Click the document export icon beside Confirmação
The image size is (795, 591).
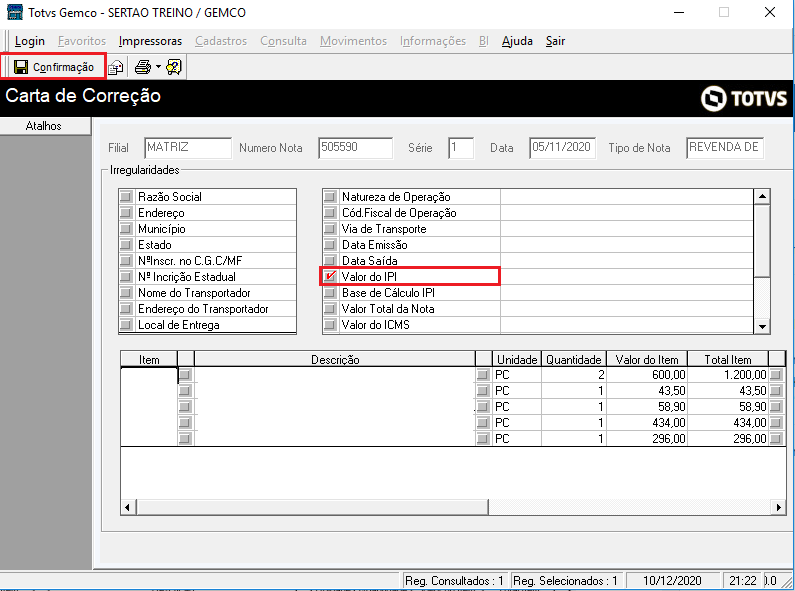click(x=116, y=67)
